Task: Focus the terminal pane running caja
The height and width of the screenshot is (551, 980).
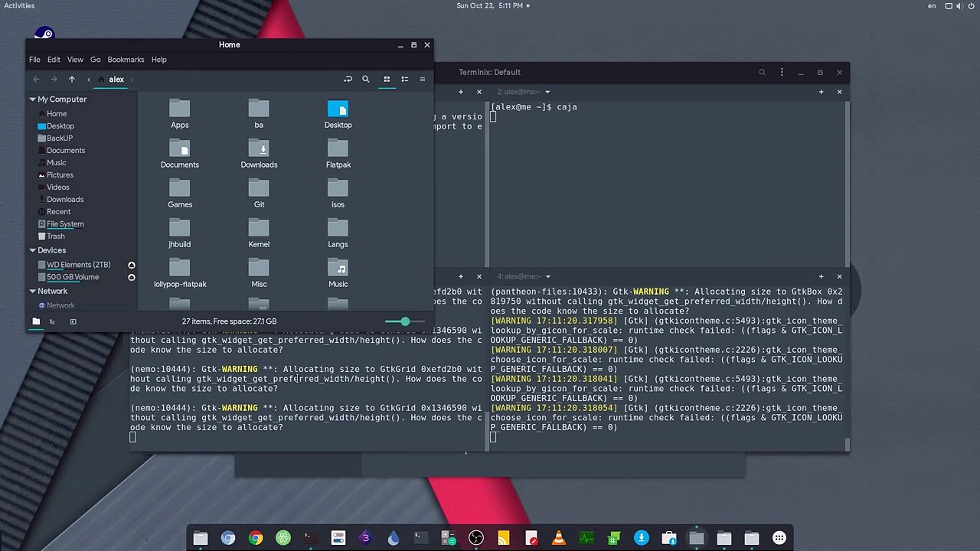Action: click(x=666, y=184)
